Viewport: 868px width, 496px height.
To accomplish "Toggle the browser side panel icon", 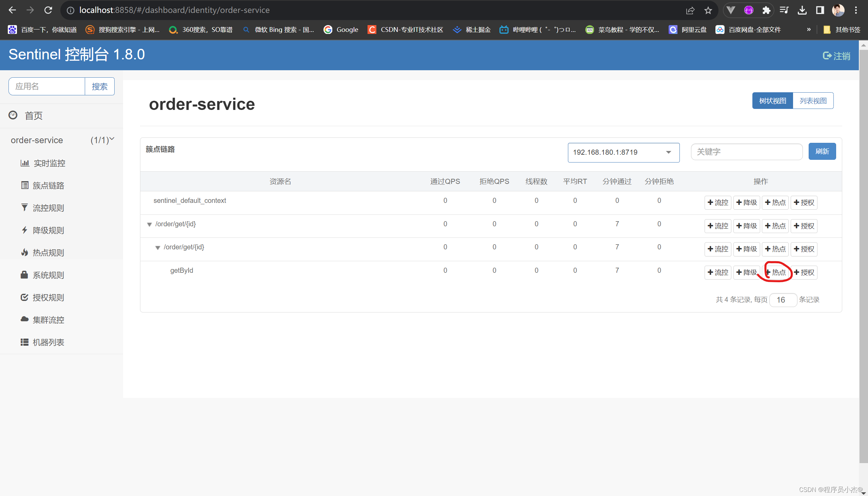I will [x=820, y=10].
